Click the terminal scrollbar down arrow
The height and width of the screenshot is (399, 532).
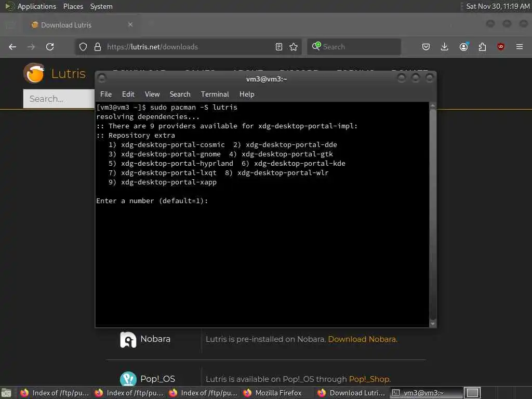coord(433,324)
